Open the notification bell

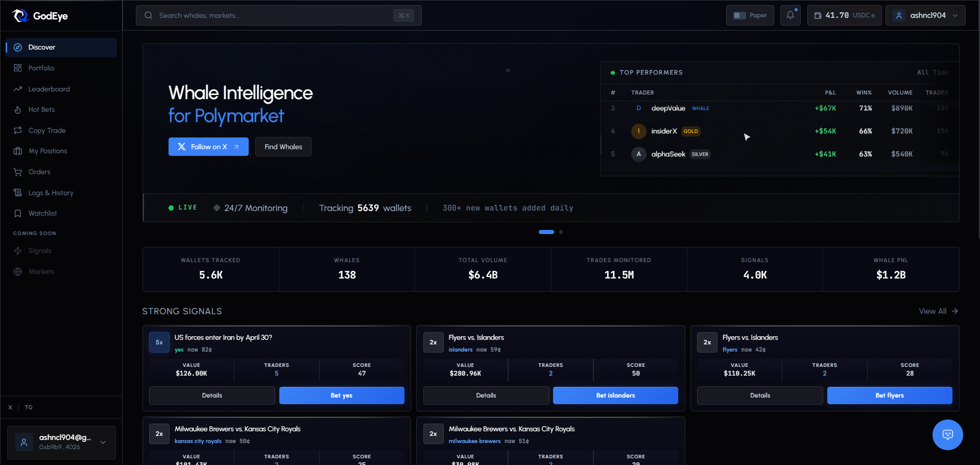click(x=790, y=15)
